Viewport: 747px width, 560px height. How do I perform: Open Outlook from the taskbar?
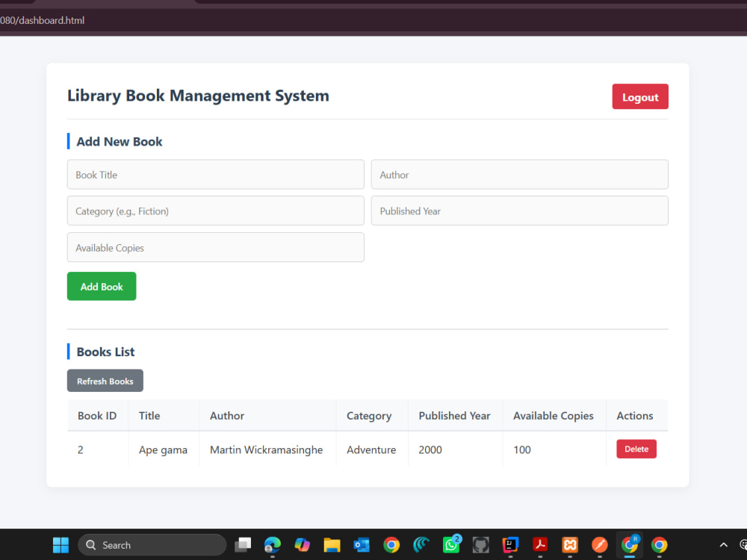pos(362,544)
